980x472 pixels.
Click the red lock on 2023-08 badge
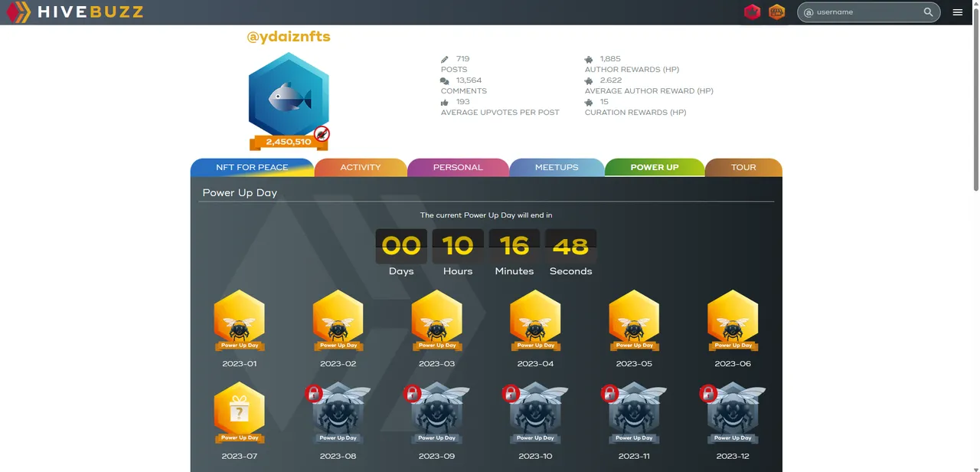[x=313, y=393]
